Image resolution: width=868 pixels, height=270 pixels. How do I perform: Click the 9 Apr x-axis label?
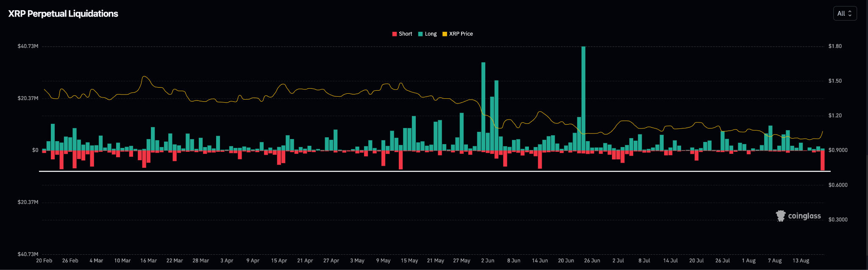point(253,261)
